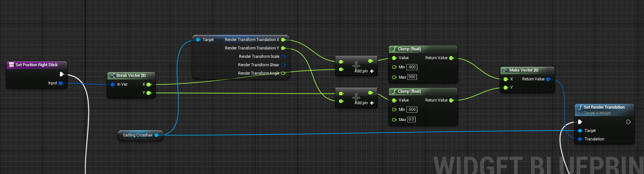Click the X output pin of Break Vector 2D

click(x=149, y=84)
